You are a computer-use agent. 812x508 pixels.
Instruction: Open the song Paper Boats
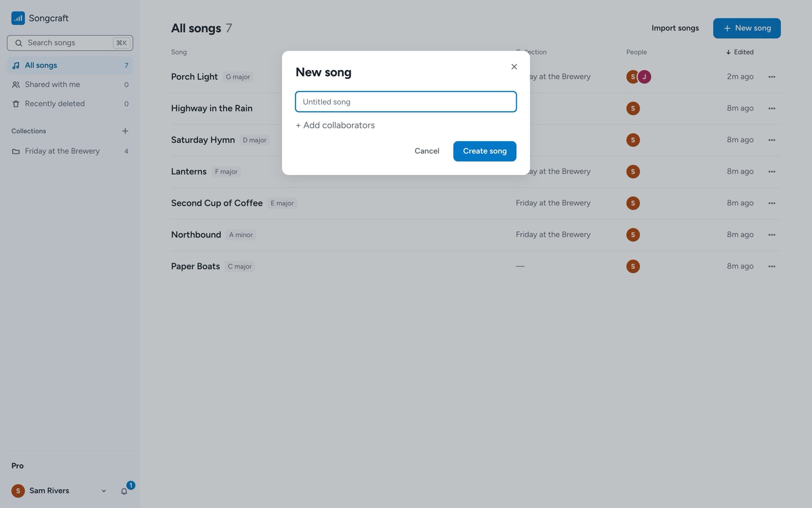coord(195,266)
